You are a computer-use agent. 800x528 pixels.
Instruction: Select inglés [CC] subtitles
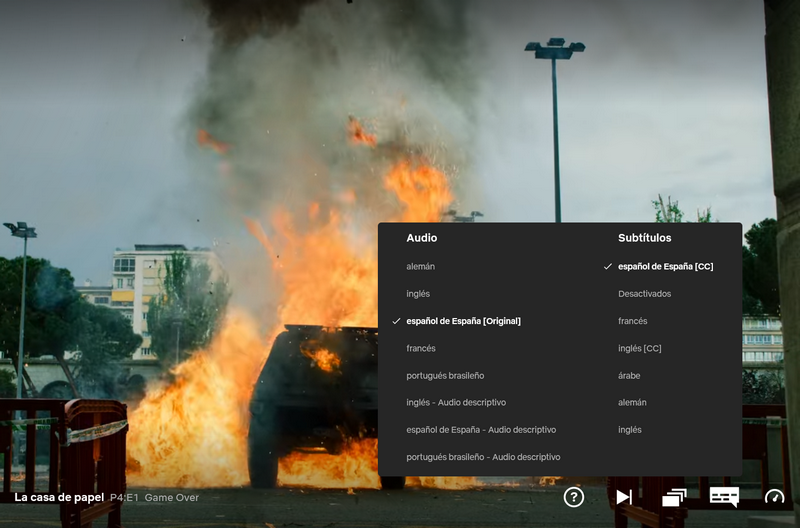tap(640, 348)
